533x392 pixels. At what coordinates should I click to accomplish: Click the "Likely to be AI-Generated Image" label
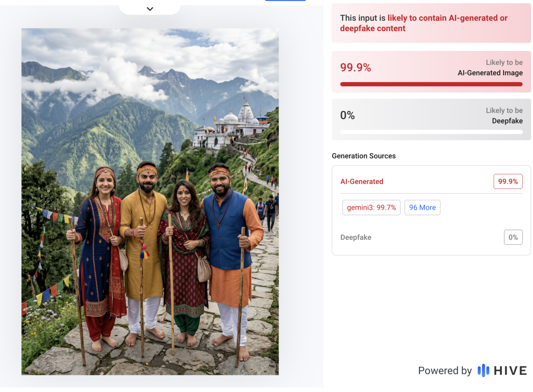tap(490, 68)
